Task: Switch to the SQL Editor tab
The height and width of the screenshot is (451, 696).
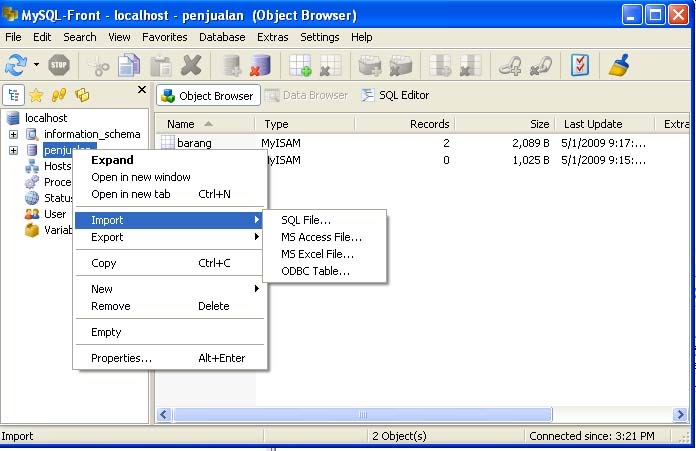Action: click(x=395, y=95)
